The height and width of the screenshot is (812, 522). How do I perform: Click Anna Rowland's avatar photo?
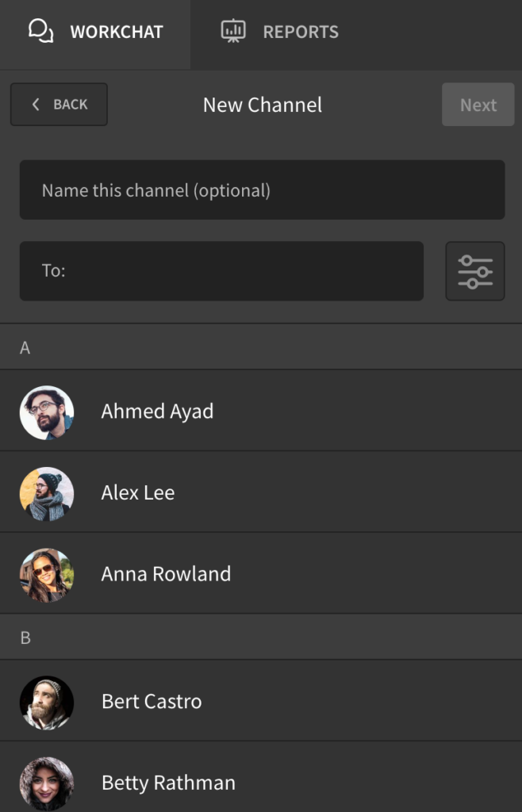click(x=46, y=573)
